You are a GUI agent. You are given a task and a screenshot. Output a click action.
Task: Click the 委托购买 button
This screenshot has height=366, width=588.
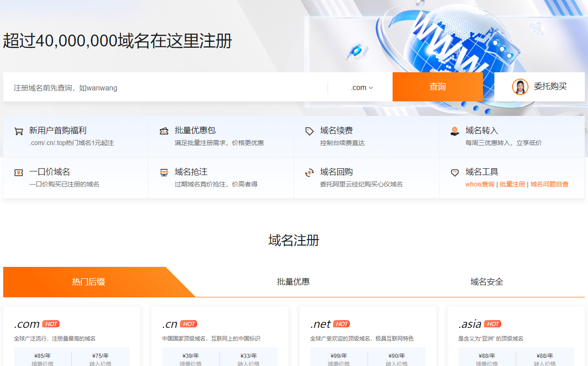[539, 87]
